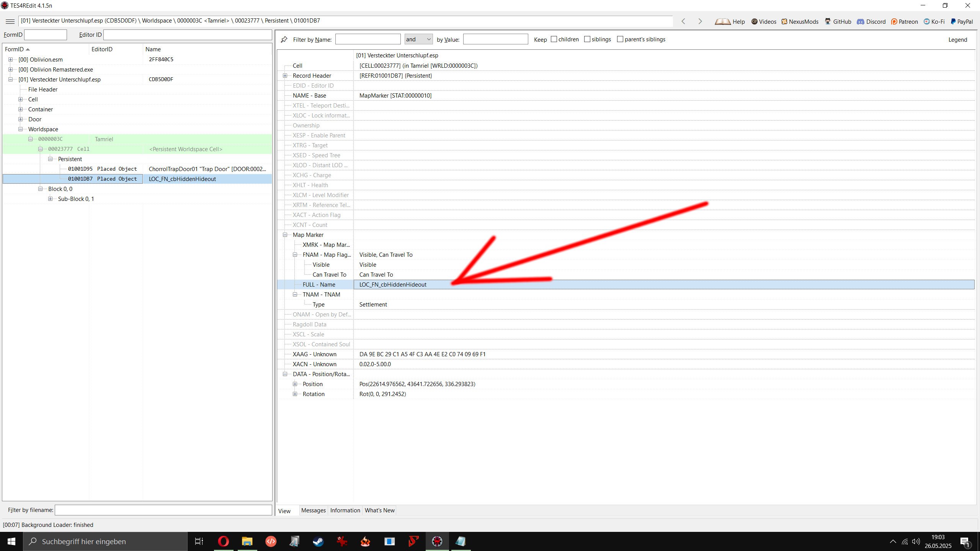Enable the Keep children checkbox

pos(554,39)
